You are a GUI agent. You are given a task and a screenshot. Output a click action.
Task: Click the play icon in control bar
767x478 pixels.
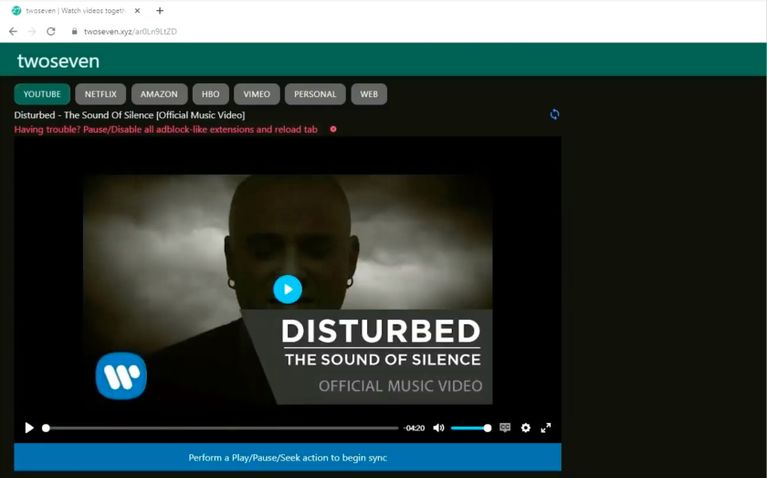[29, 428]
